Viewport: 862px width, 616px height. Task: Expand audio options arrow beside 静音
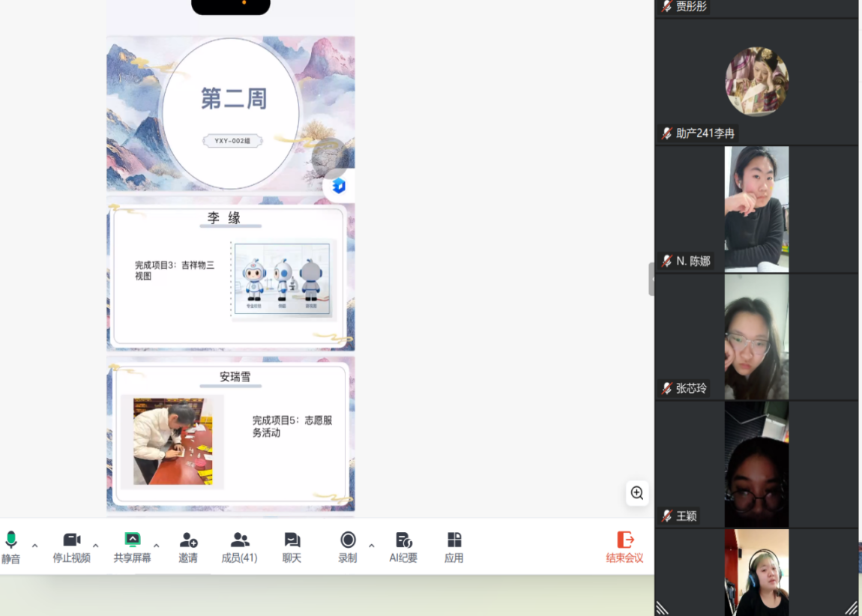pyautogui.click(x=34, y=546)
